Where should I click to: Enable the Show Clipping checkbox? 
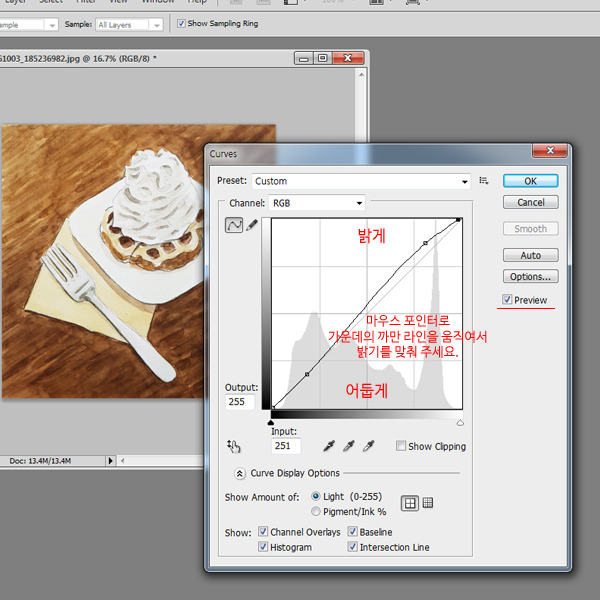pos(401,446)
